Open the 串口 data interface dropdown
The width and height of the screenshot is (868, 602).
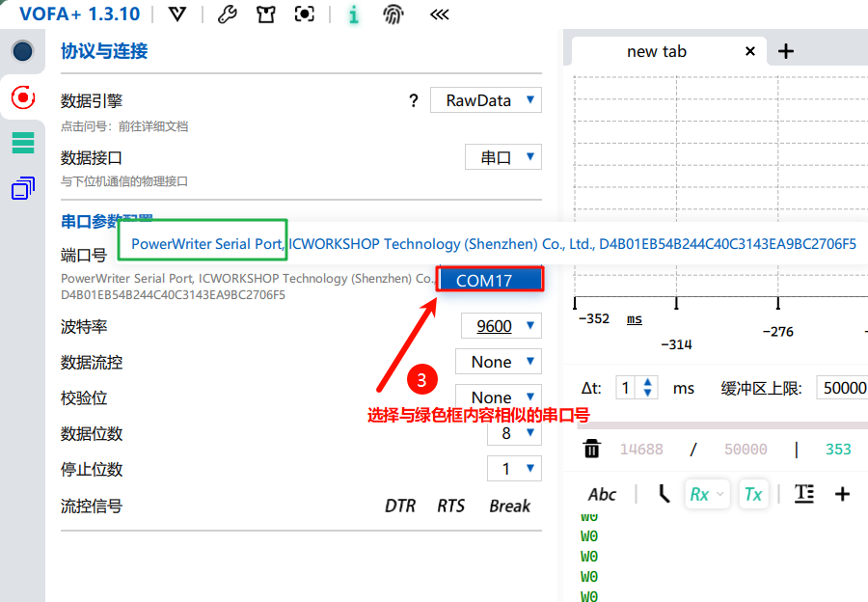click(x=503, y=157)
